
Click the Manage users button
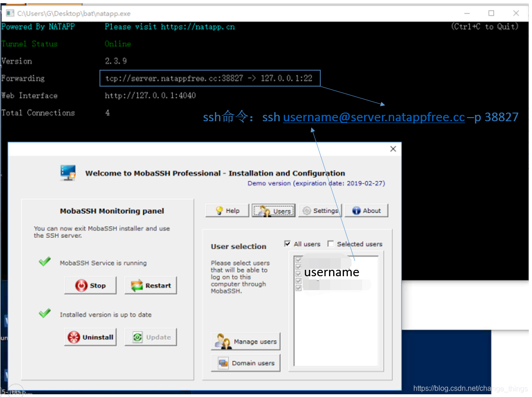tap(245, 341)
